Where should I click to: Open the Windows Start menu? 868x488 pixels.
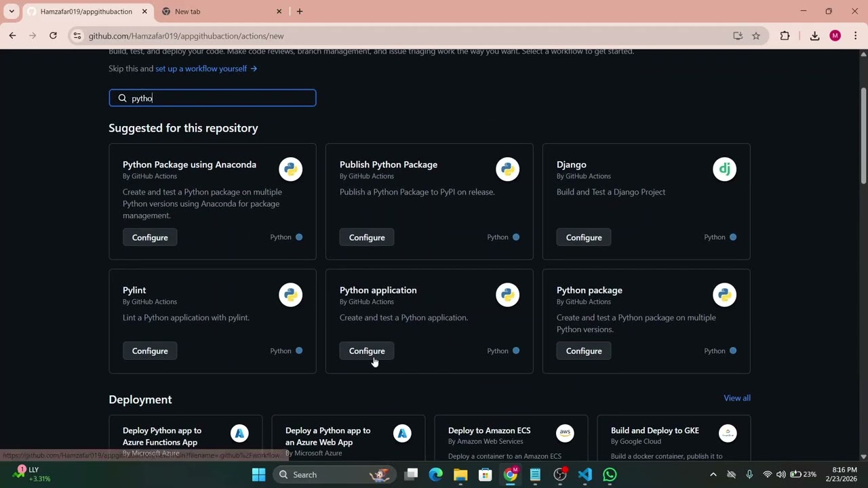(x=258, y=474)
